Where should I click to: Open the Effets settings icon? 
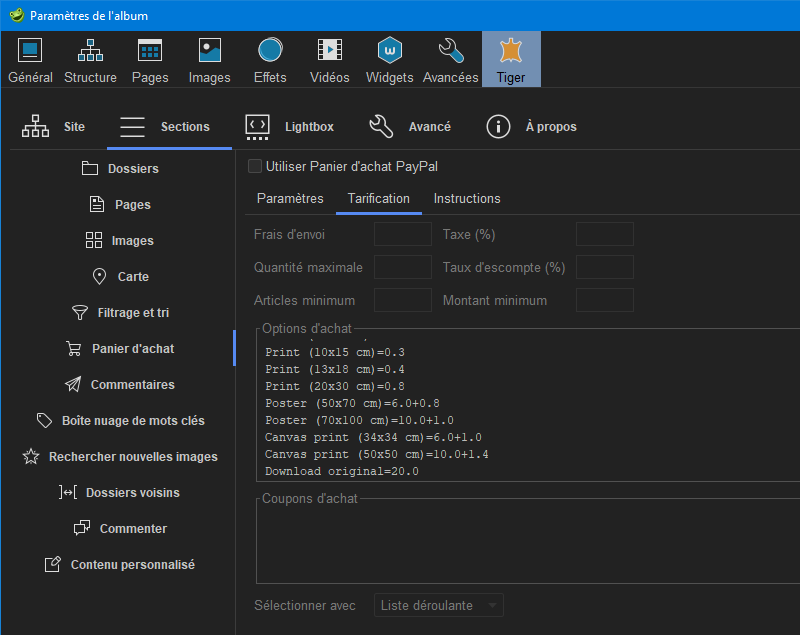pyautogui.click(x=270, y=59)
